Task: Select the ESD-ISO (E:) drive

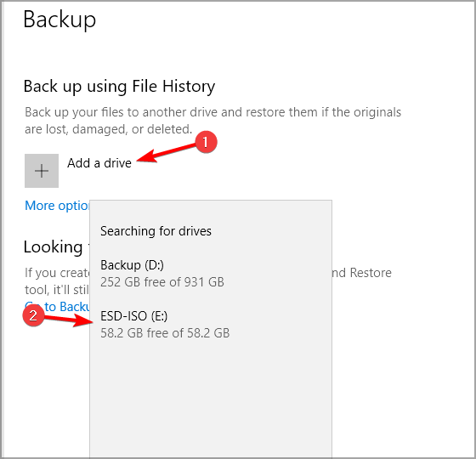Action: click(x=211, y=324)
